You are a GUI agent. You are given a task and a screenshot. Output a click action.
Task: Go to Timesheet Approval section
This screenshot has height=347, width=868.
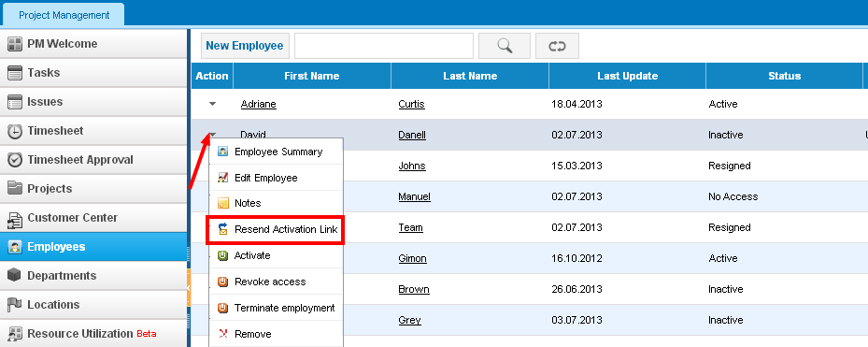(93, 160)
